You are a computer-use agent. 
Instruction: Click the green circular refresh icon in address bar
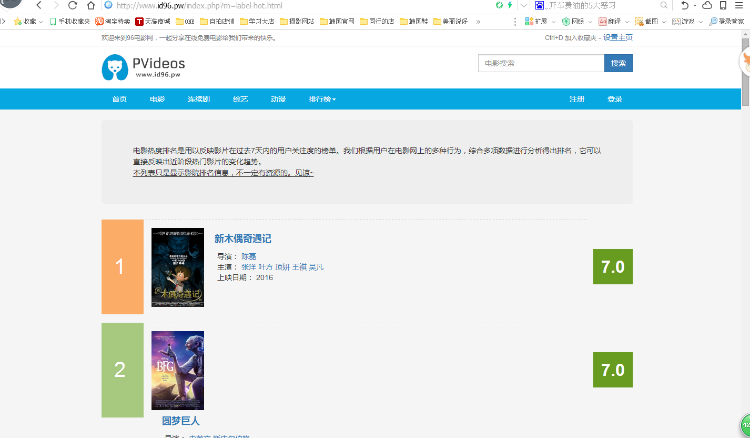pos(499,5)
